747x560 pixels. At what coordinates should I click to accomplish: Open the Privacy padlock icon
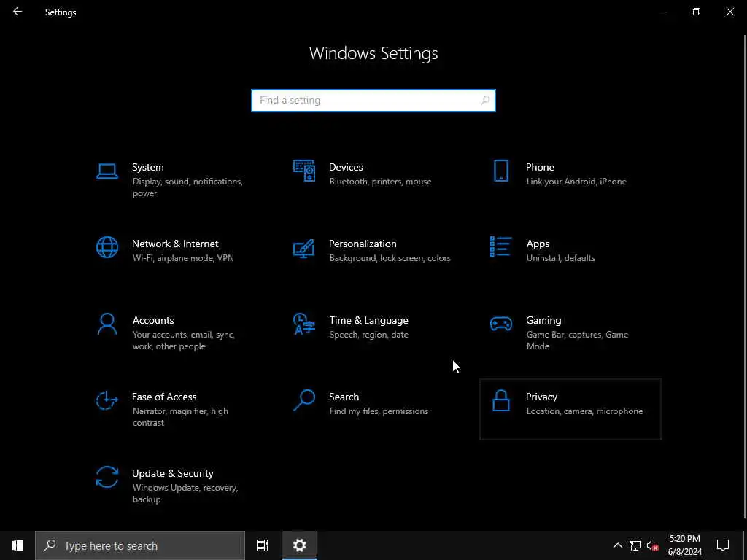point(500,400)
